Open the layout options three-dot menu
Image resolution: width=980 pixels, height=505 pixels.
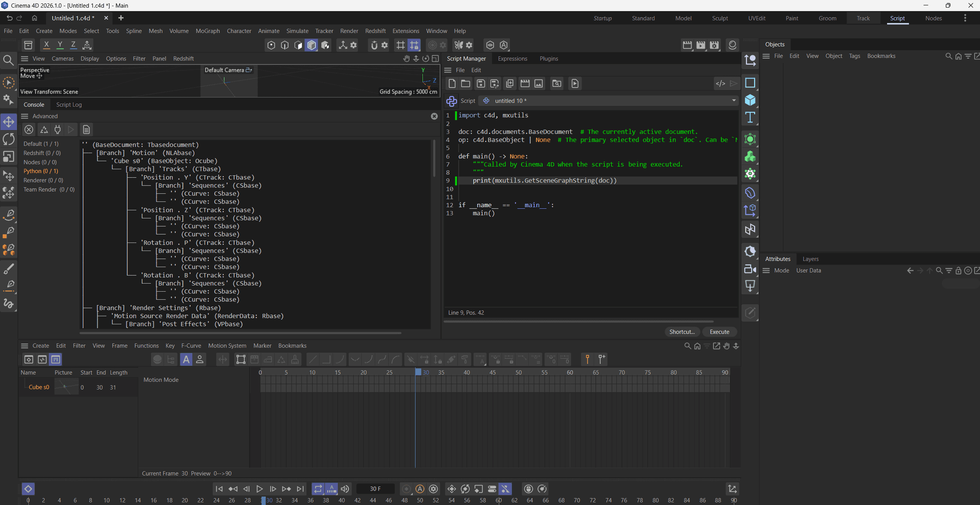965,18
